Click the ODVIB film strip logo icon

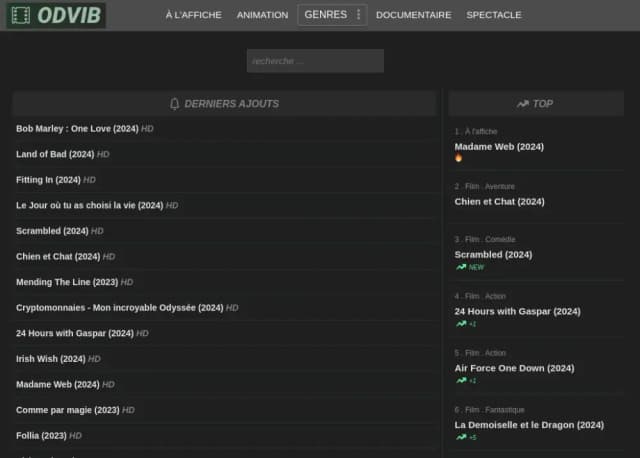point(21,15)
